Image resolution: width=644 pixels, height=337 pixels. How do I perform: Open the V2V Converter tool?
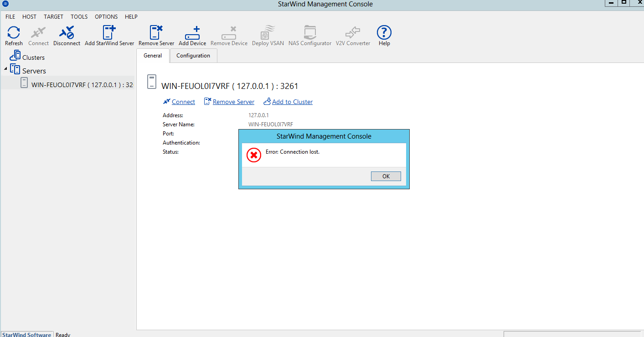pyautogui.click(x=353, y=36)
